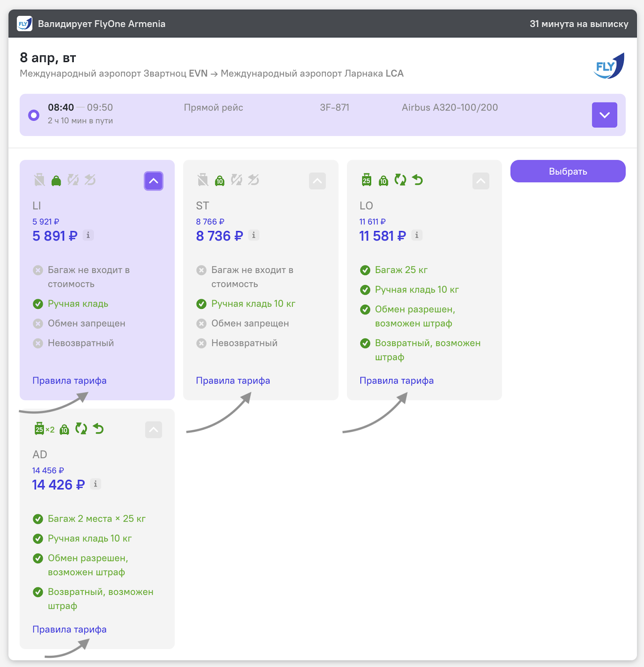Click Багаж 25 кг in LO card
Screen dimensions: 644x667
pos(401,270)
